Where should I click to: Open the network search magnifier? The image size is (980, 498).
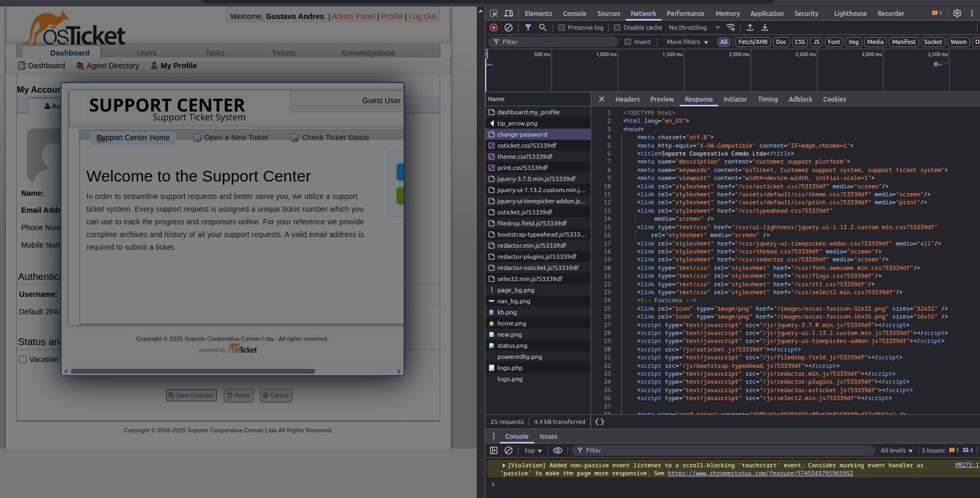click(542, 28)
